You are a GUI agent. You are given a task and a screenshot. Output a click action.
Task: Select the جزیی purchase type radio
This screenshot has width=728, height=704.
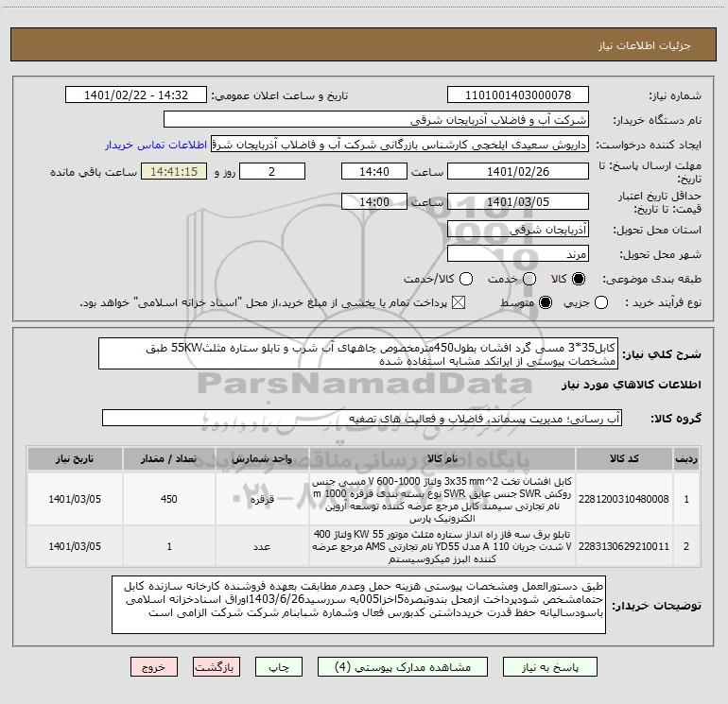[600, 303]
